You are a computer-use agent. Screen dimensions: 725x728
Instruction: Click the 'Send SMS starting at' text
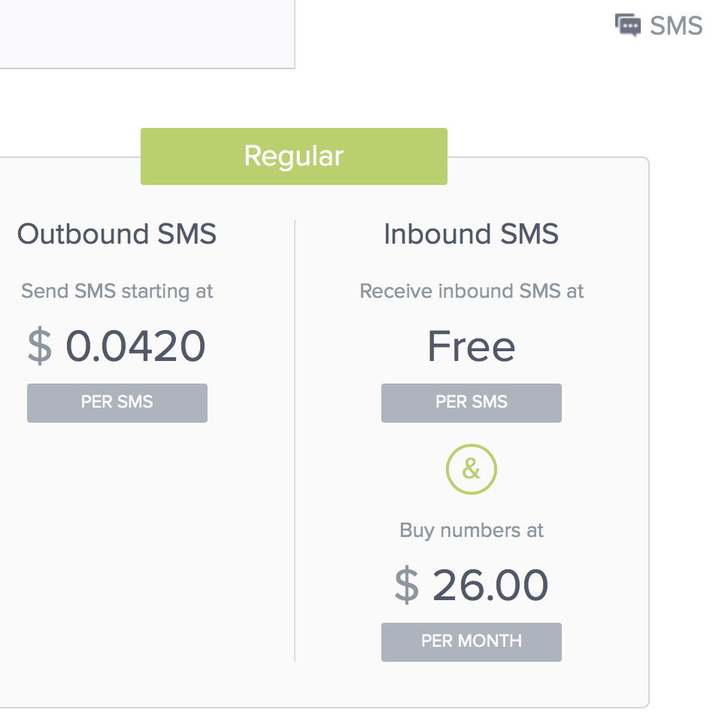click(x=117, y=291)
